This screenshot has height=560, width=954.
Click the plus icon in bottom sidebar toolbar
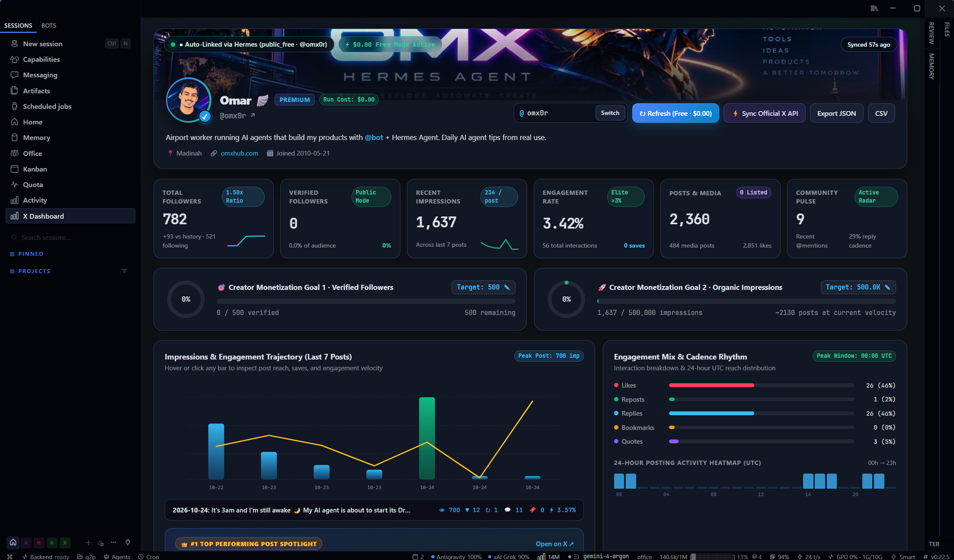pos(88,543)
